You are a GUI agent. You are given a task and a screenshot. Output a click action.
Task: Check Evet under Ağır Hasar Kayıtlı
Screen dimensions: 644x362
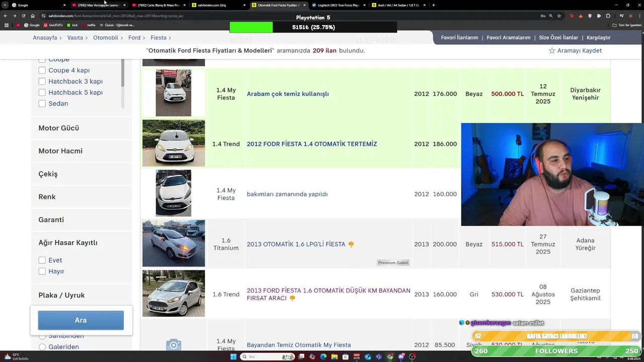point(42,260)
